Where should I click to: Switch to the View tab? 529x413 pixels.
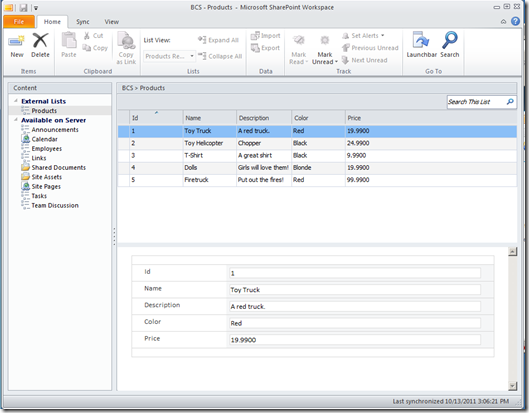pos(111,22)
